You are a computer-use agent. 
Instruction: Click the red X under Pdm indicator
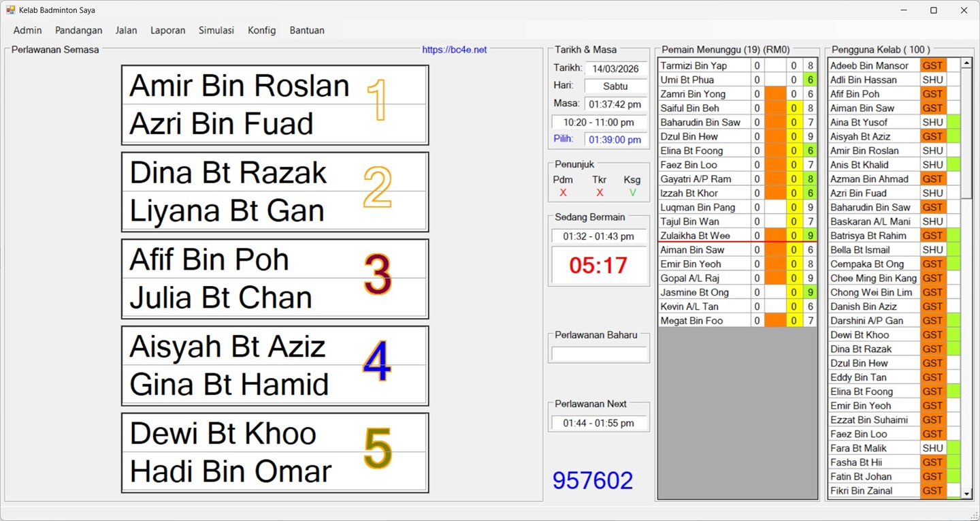(x=563, y=193)
